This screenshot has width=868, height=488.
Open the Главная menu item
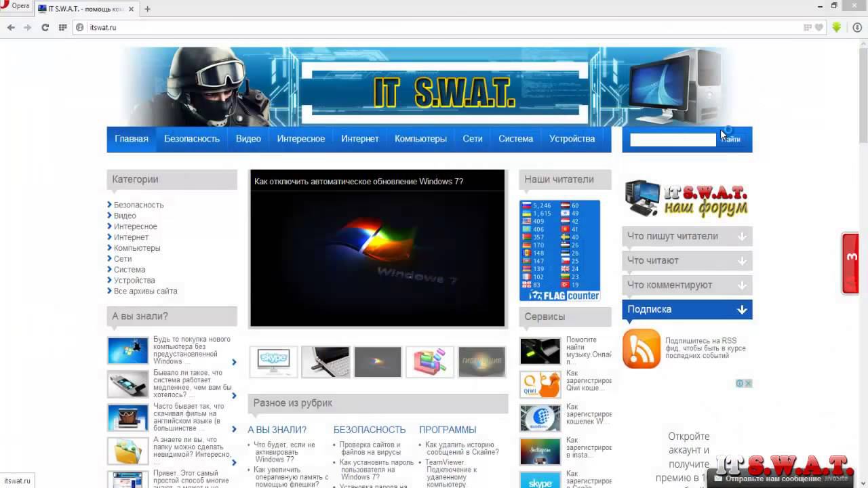132,138
